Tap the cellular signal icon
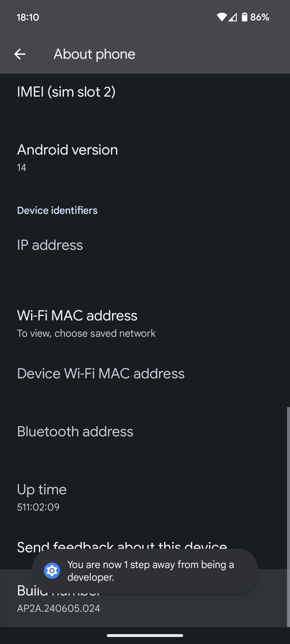This screenshot has width=290, height=644. 233,17
